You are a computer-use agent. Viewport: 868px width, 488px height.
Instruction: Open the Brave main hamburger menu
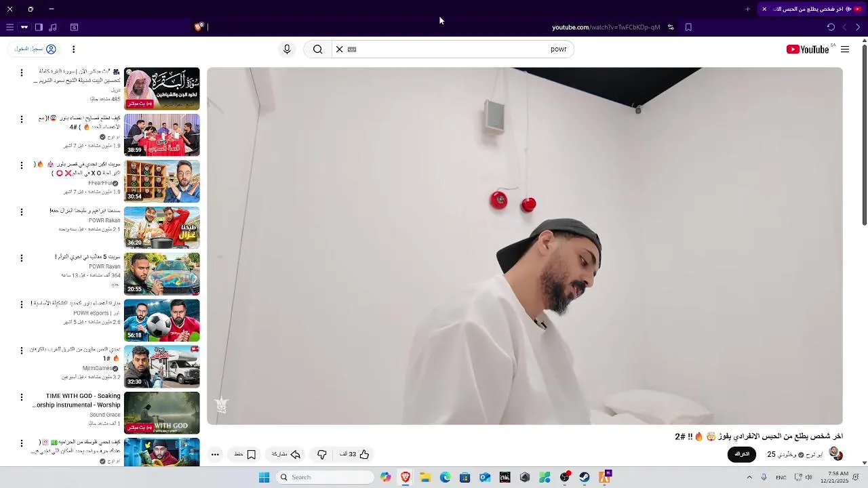coord(9,27)
